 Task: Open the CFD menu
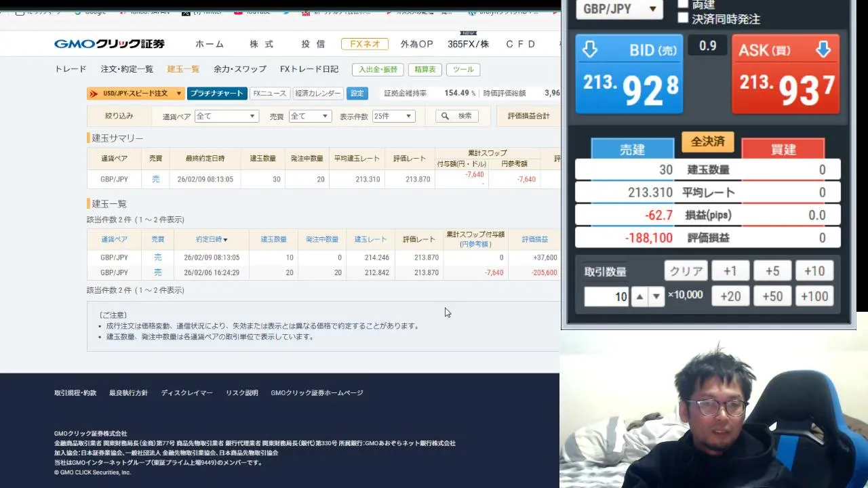pyautogui.click(x=521, y=44)
